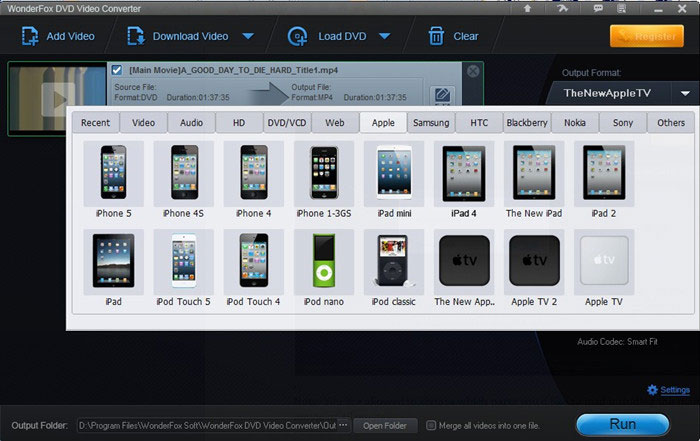The height and width of the screenshot is (441, 700).
Task: Click TheNewAppleTV output format label
Action: [607, 93]
